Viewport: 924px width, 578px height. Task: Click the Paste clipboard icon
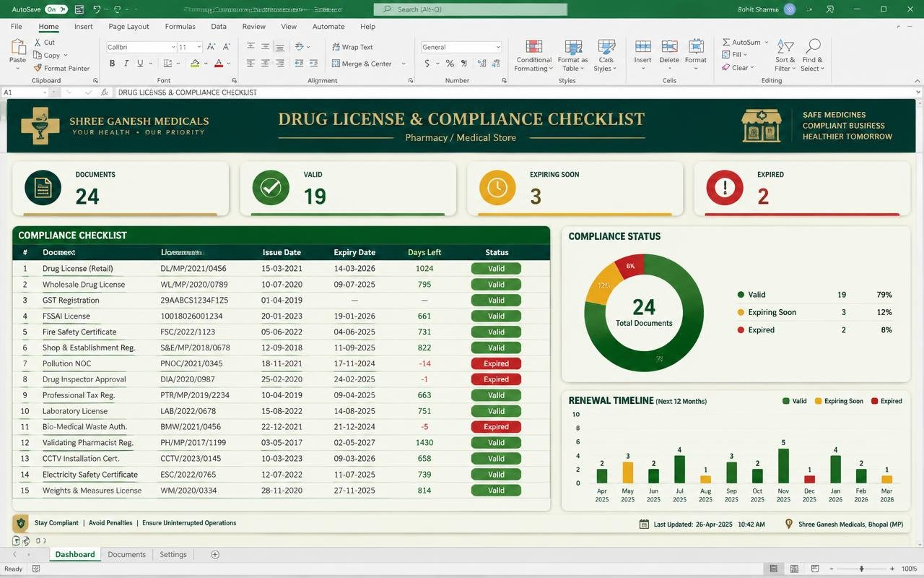coord(17,48)
